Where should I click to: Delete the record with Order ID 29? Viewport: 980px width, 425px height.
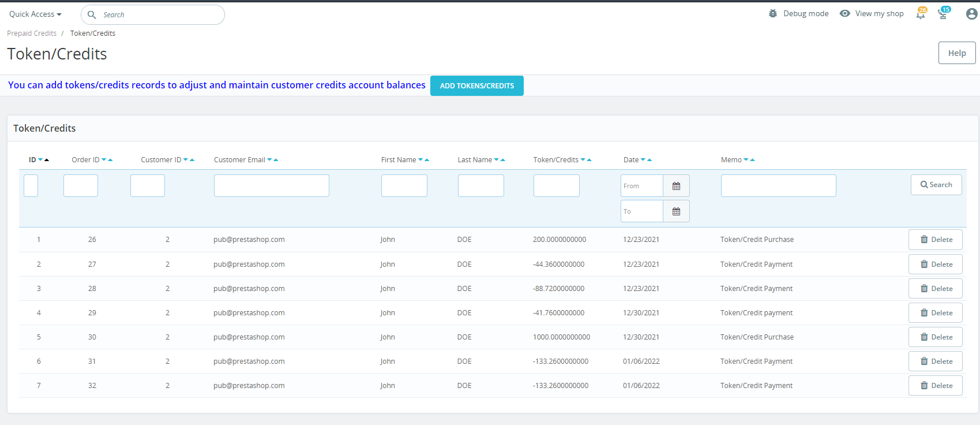click(x=936, y=313)
